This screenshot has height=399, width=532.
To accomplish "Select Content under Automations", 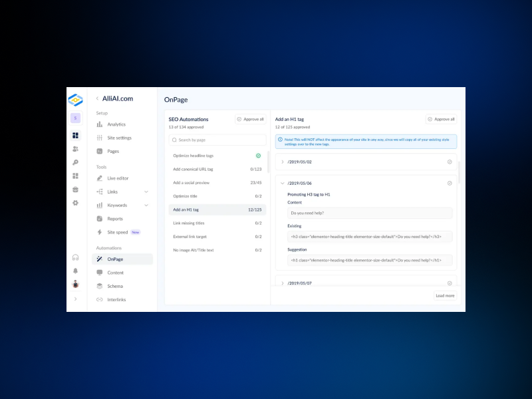I will point(116,273).
